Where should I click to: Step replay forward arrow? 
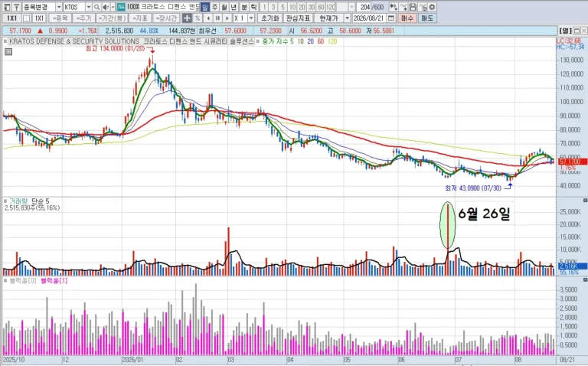point(227,18)
